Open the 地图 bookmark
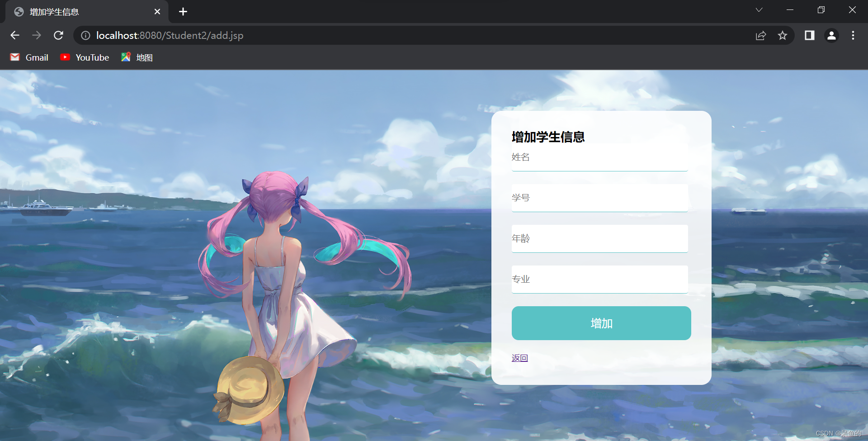Screen dimensions: 868x441 click(137, 57)
